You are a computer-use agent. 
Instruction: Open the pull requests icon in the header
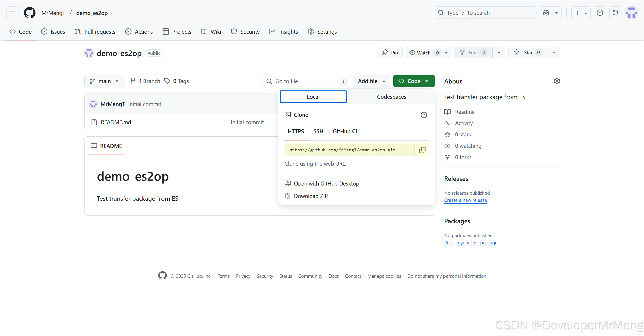616,13
